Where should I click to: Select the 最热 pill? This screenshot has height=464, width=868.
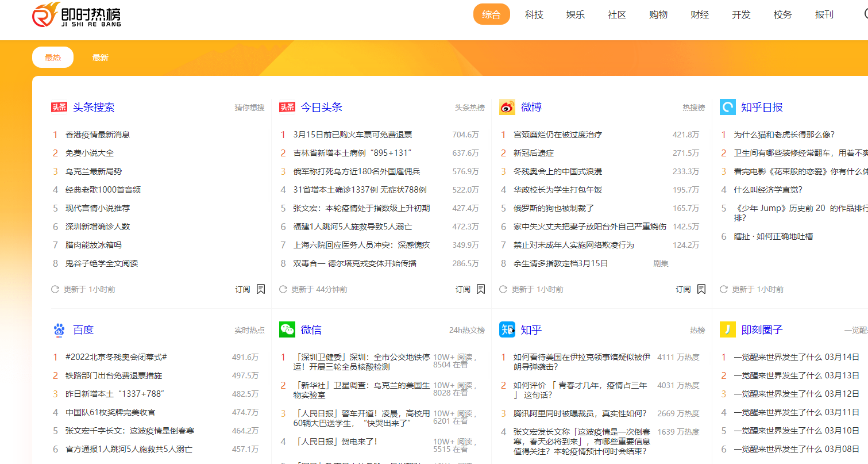52,57
